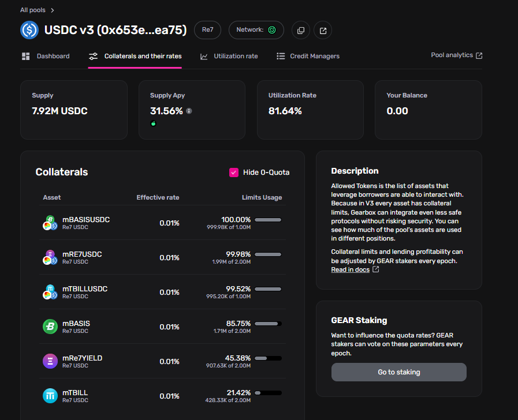Click the info icon beside Supply APY
518x420 pixels.
tap(189, 111)
